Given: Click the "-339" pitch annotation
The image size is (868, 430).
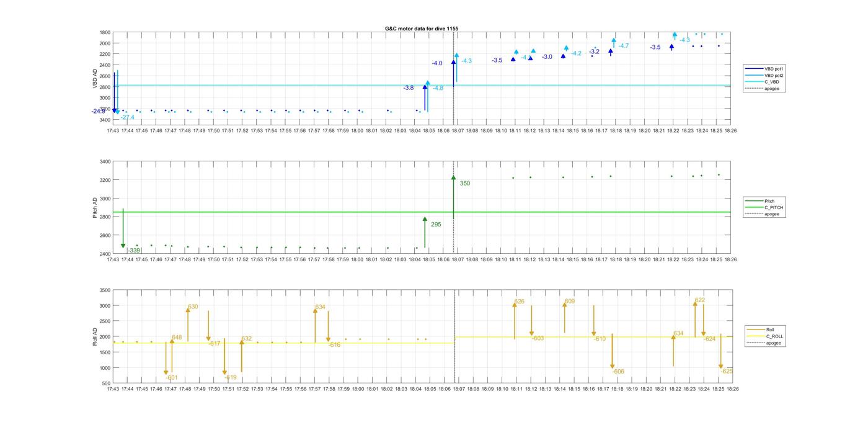Looking at the screenshot, I should pos(133,251).
